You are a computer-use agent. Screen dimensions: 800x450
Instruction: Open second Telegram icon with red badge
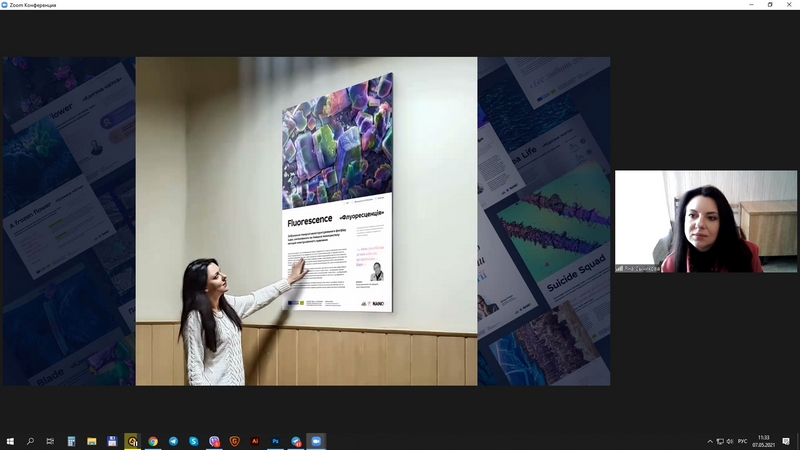point(296,441)
